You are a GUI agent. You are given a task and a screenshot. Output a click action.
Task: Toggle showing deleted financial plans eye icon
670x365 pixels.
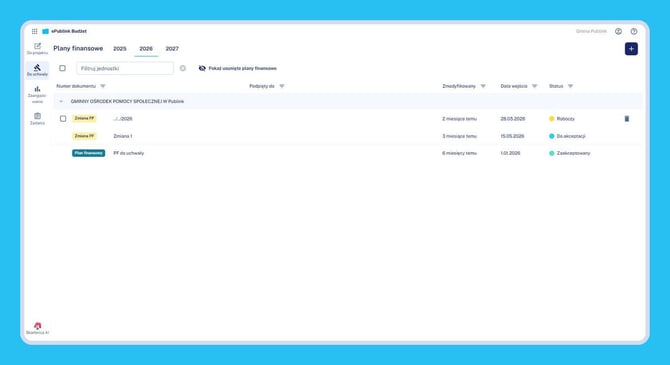click(x=202, y=68)
